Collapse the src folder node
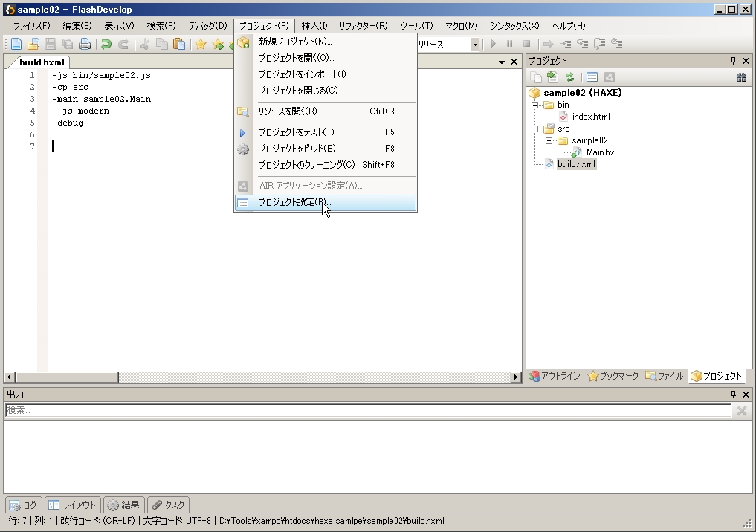Image resolution: width=756 pixels, height=532 pixels. point(534,129)
